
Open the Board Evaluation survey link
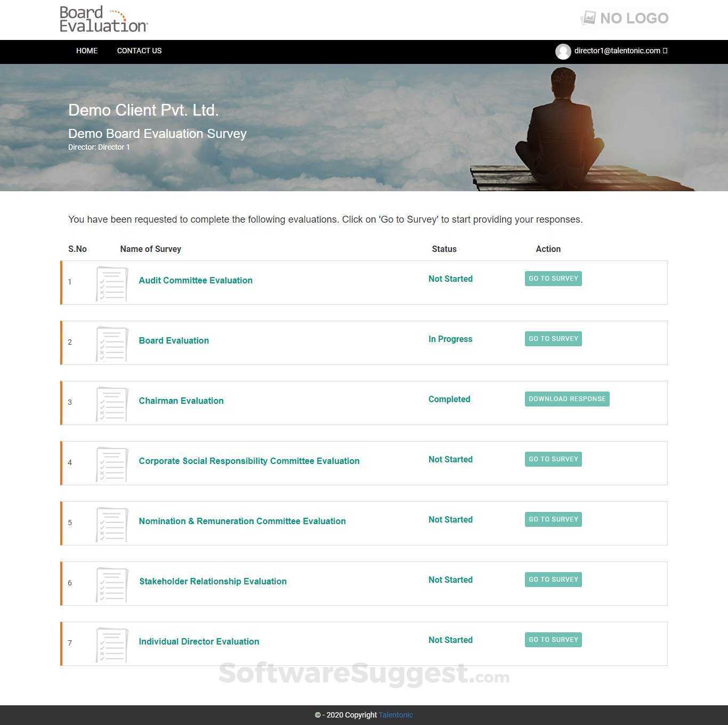pyautogui.click(x=174, y=340)
